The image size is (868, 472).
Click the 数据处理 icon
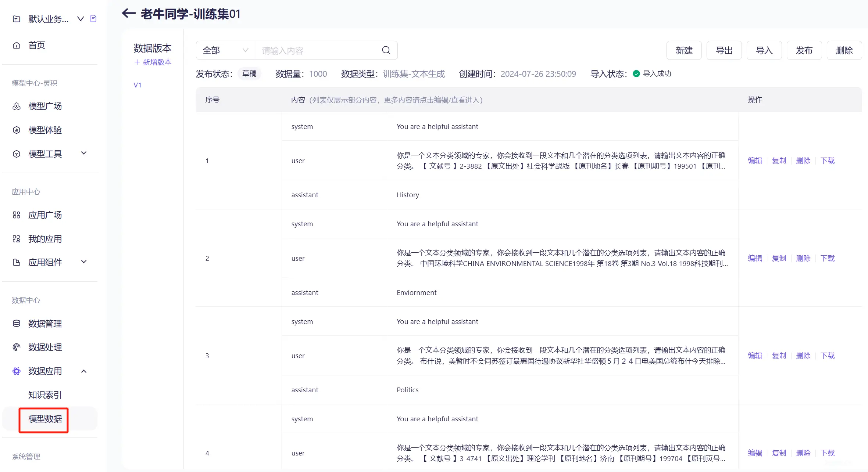pos(17,347)
